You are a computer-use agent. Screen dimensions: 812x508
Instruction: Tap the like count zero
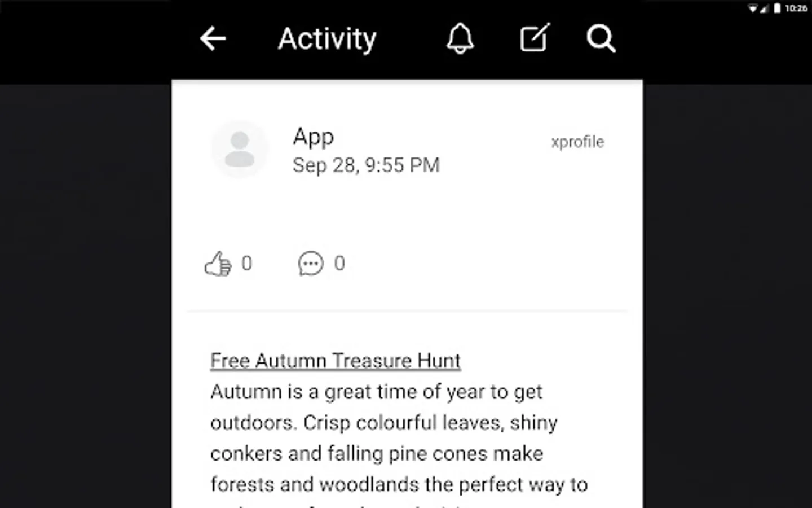click(x=247, y=264)
